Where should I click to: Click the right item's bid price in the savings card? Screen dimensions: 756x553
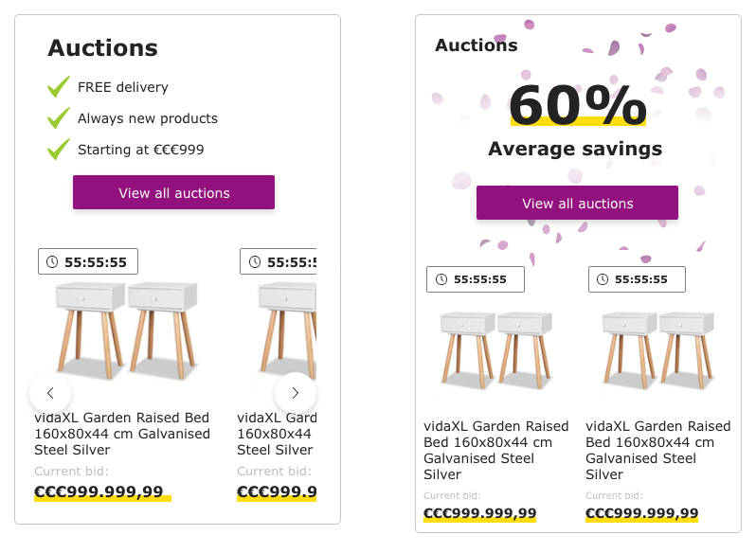point(641,513)
